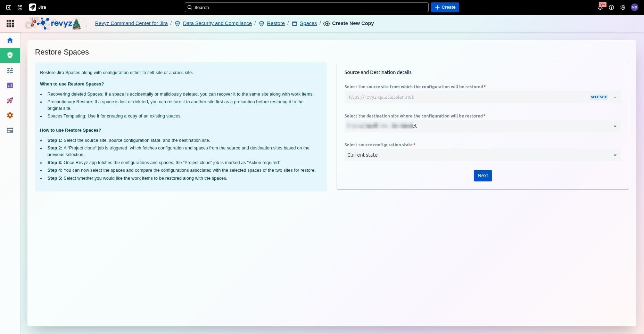
Task: Toggle the Jira sidebar collapse icon
Action: (x=9, y=7)
